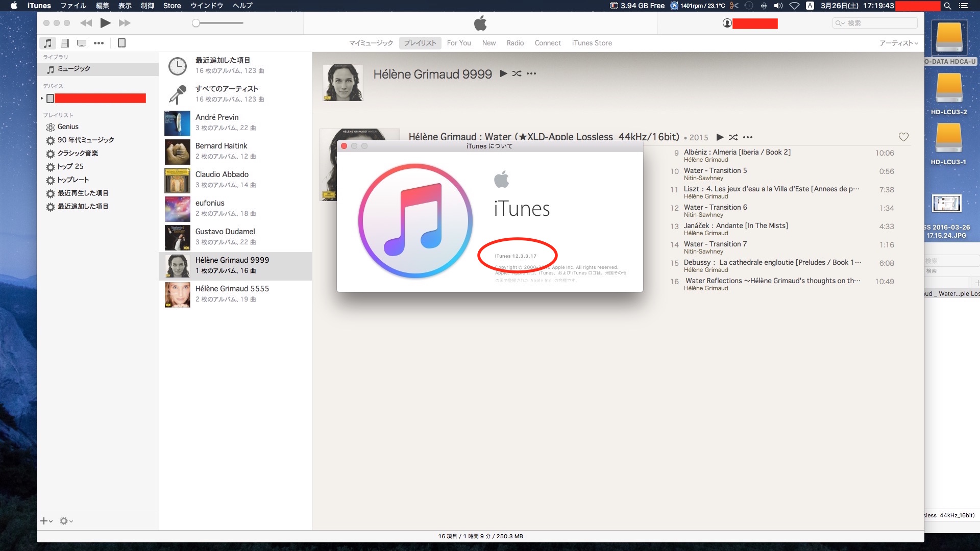Click the Spotlight search icon in the menu bar
The image size is (980, 551).
[x=947, y=6]
